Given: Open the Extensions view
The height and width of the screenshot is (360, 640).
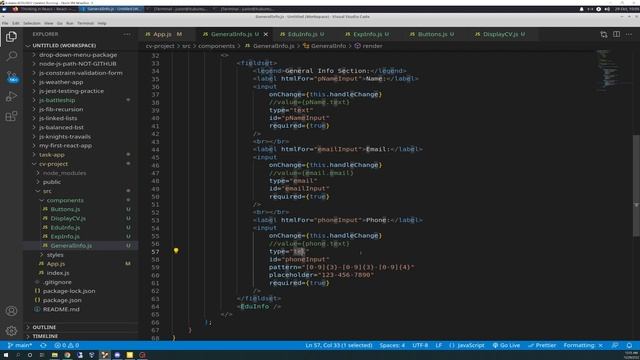Looking at the screenshot, I should [x=11, y=116].
